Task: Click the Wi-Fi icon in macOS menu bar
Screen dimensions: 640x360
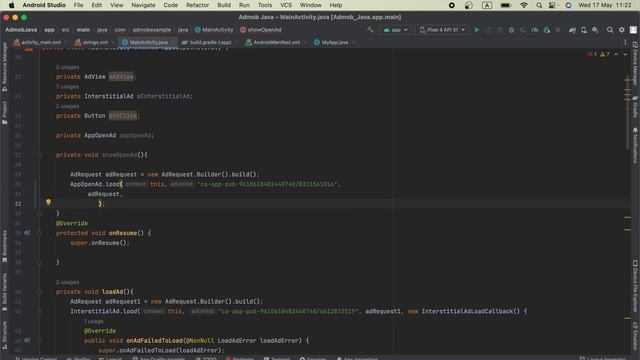Action: [524, 5]
